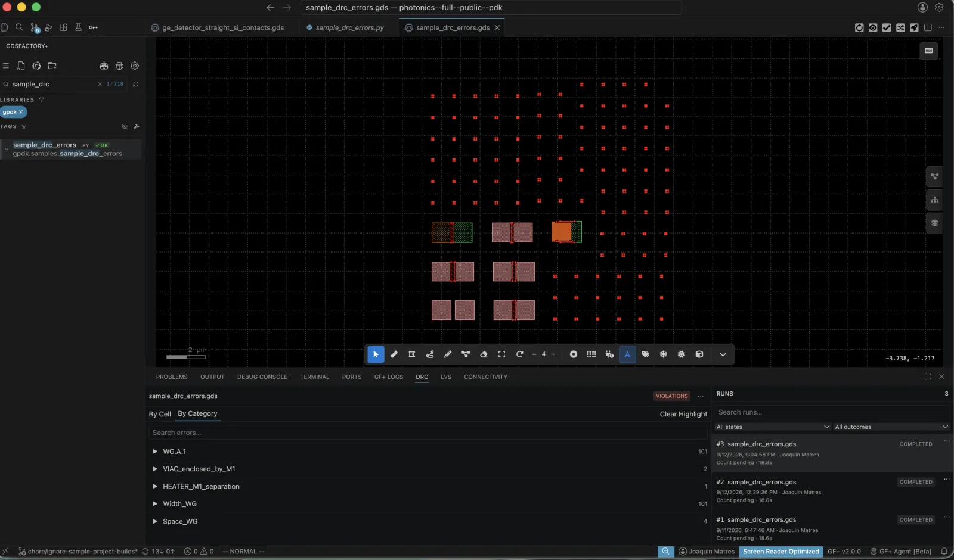Remove the gpdk library chip
The width and height of the screenshot is (954, 560).
tap(21, 112)
